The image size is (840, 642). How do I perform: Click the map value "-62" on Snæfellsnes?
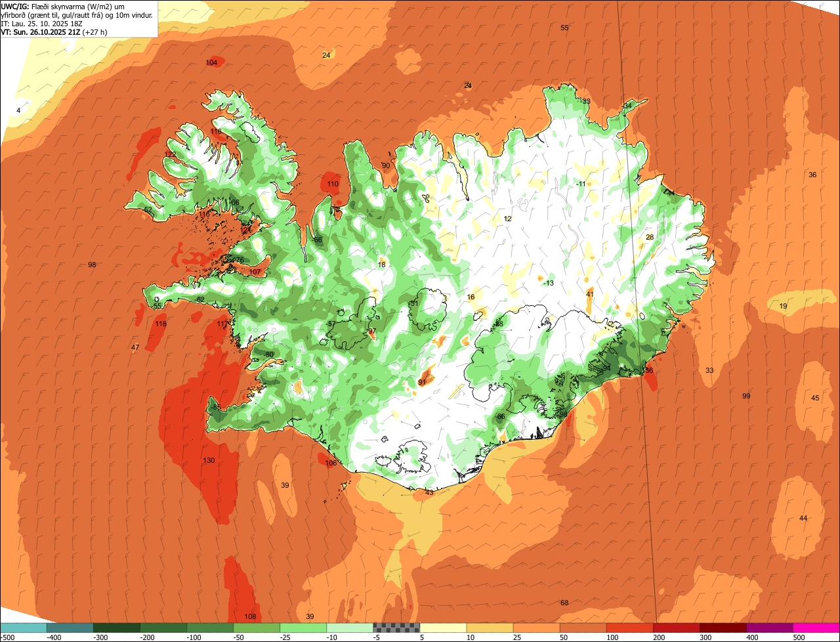pos(199,299)
